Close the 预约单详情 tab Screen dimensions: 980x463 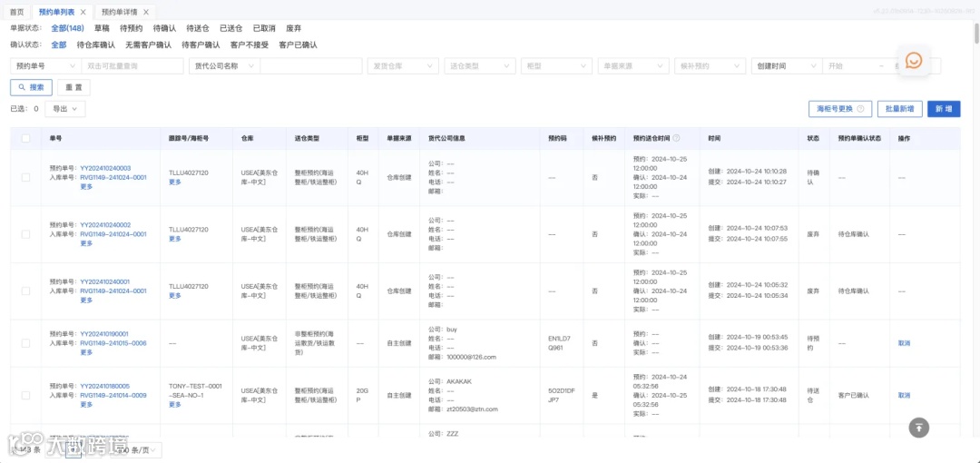(145, 12)
